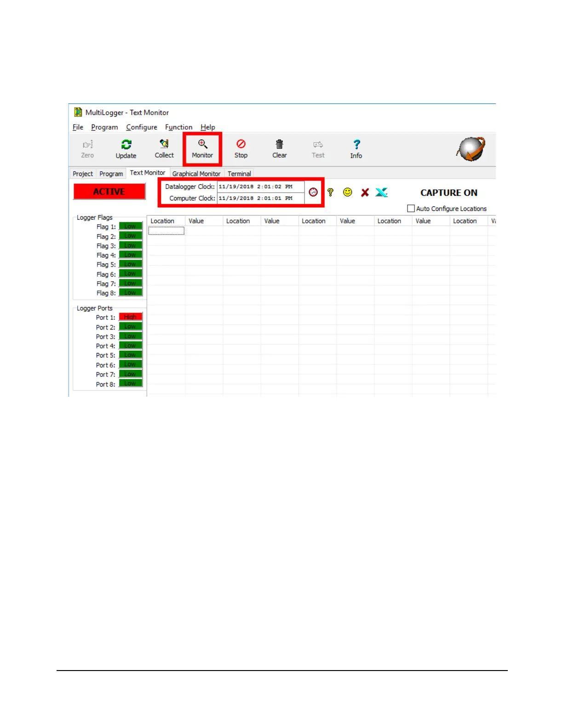Click the yellow key icon
This screenshot has width=563, height=728.
tap(330, 192)
